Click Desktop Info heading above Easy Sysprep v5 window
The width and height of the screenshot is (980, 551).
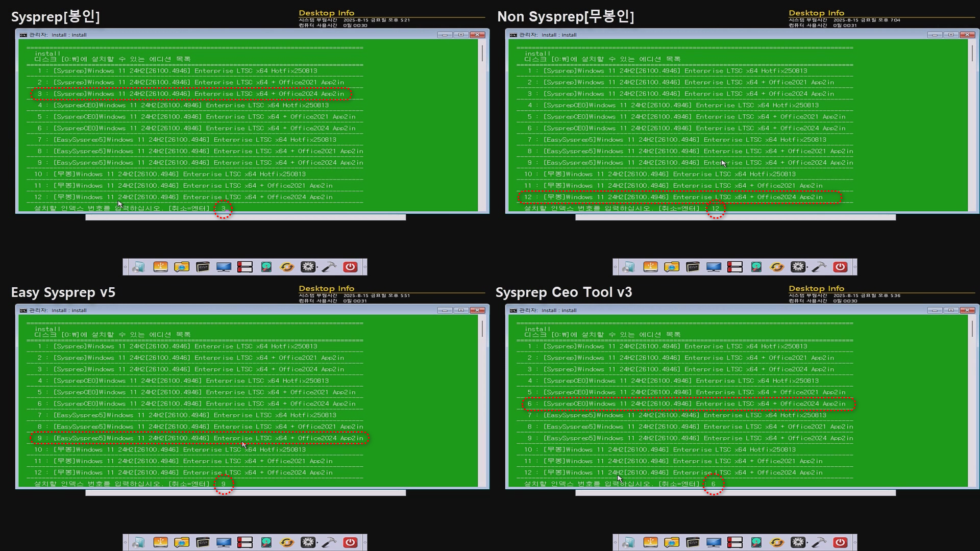click(x=326, y=288)
